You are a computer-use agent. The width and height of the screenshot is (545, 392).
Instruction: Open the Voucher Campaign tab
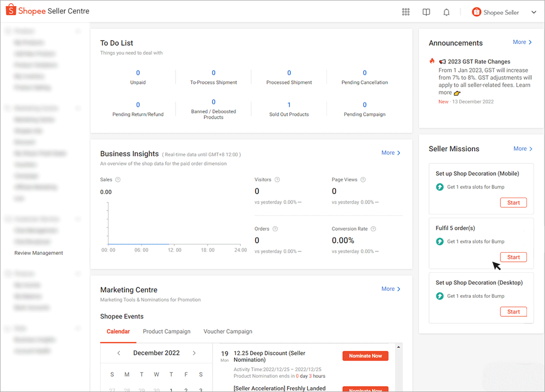click(228, 331)
